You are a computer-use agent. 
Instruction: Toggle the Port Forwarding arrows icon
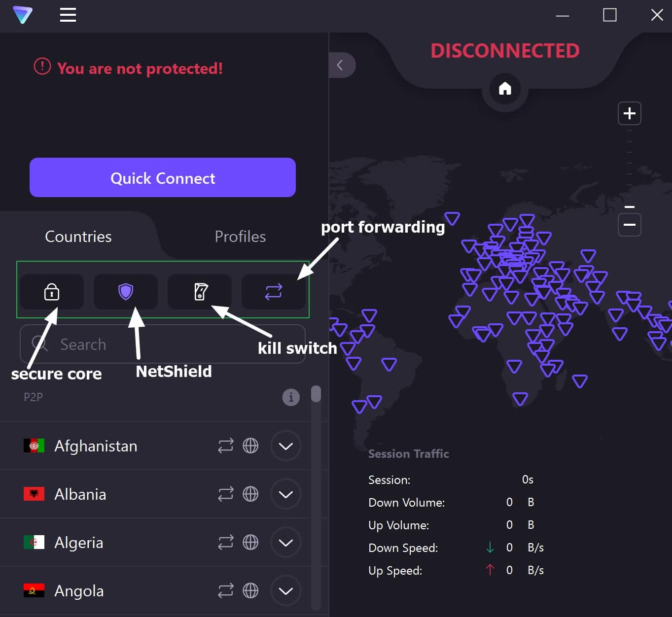click(x=274, y=292)
